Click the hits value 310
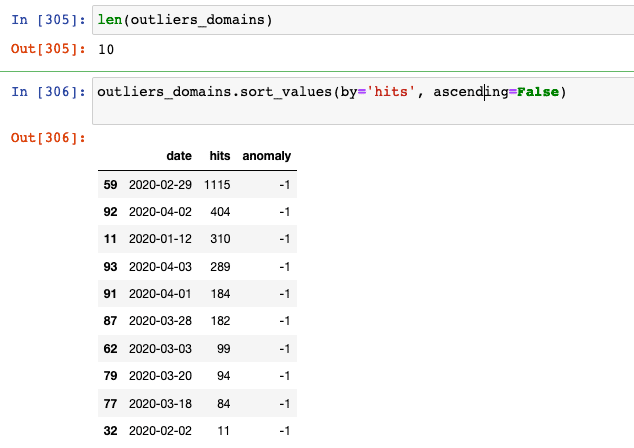This screenshot has width=634, height=448. [220, 239]
